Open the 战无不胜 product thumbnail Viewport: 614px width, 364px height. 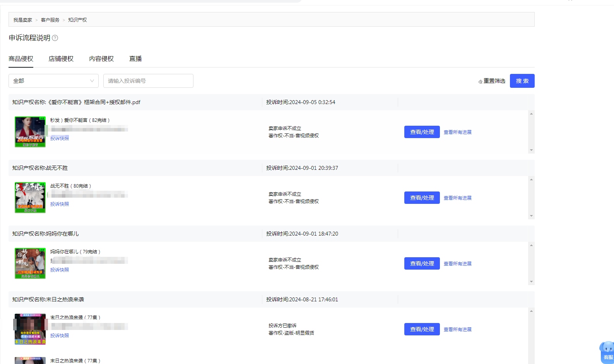[x=30, y=198]
